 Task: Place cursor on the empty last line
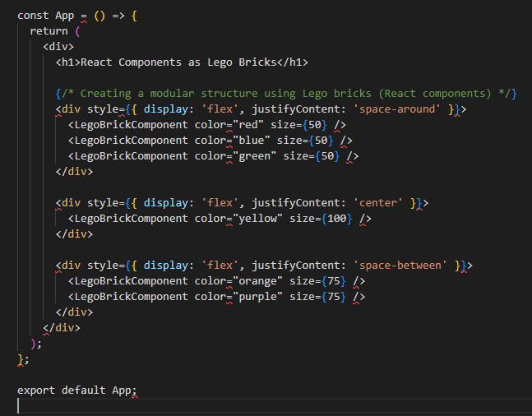click(x=266, y=406)
